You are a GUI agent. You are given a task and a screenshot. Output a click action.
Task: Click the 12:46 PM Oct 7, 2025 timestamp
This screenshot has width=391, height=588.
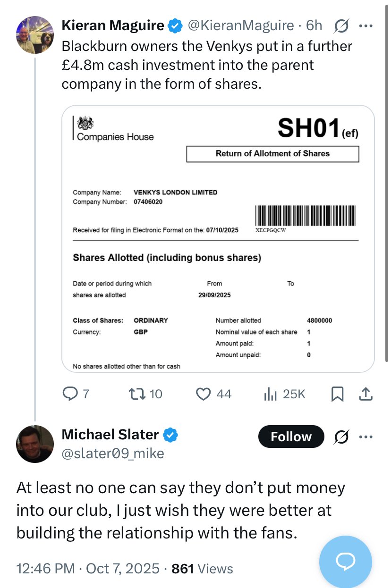point(88,569)
